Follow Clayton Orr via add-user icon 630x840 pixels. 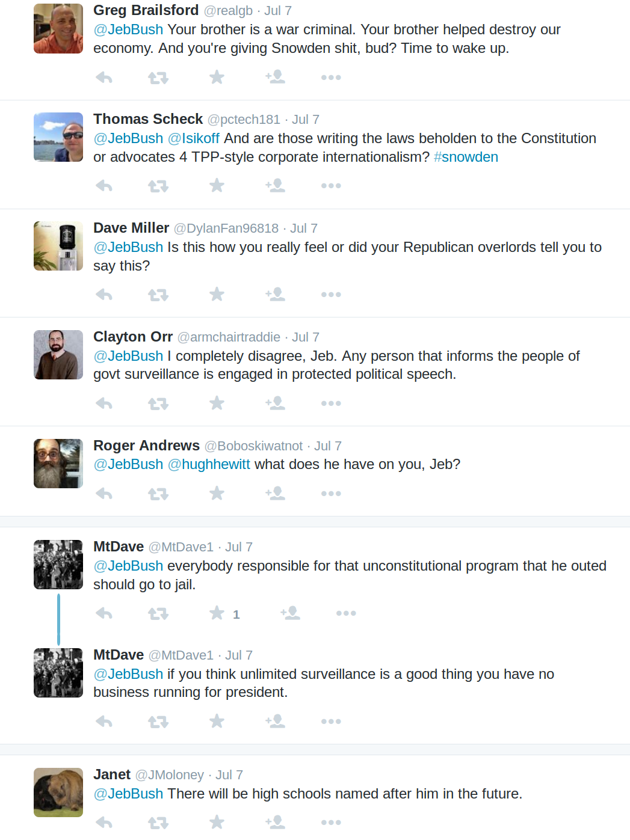click(276, 403)
